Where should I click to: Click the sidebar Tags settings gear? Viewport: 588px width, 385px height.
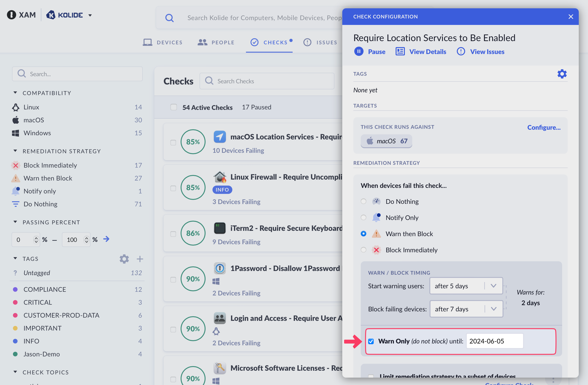(124, 259)
